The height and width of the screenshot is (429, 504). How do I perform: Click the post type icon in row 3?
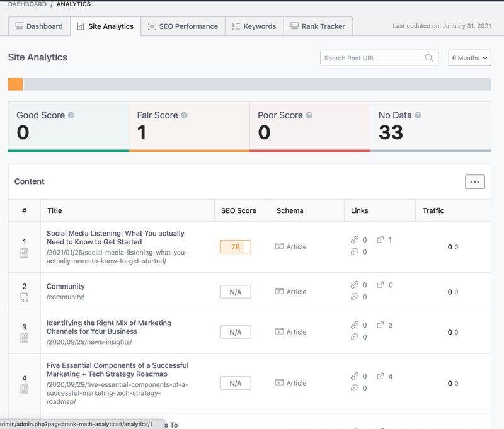(25, 338)
